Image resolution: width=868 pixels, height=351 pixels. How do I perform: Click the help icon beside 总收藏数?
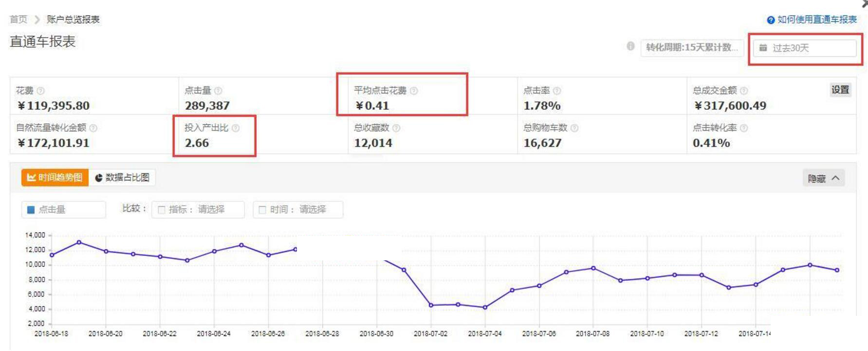tap(396, 128)
